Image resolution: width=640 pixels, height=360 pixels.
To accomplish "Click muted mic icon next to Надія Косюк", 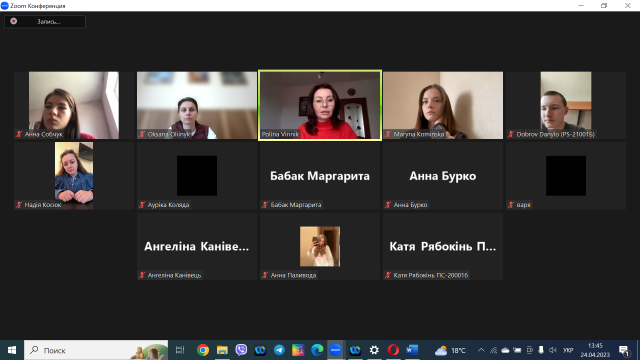I will pyautogui.click(x=19, y=204).
